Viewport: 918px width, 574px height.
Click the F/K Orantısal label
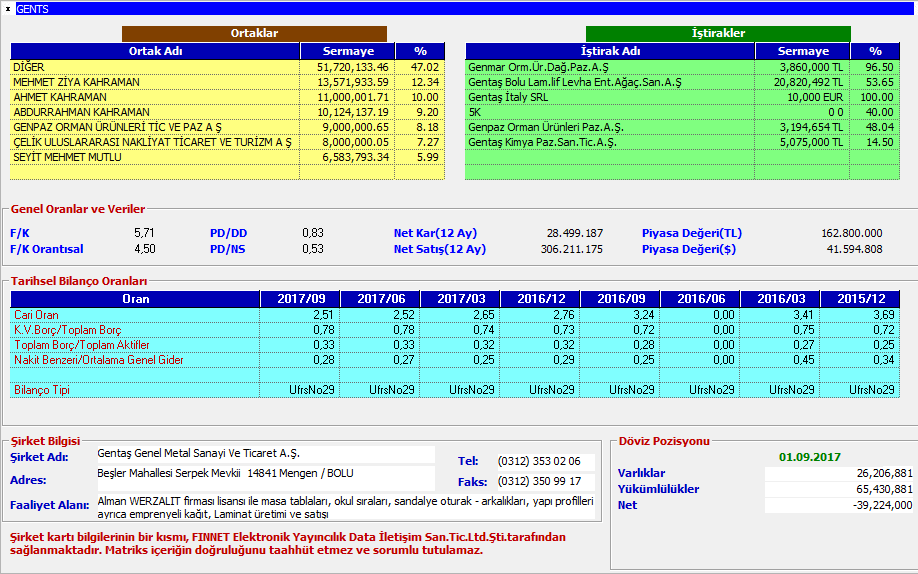pos(47,249)
